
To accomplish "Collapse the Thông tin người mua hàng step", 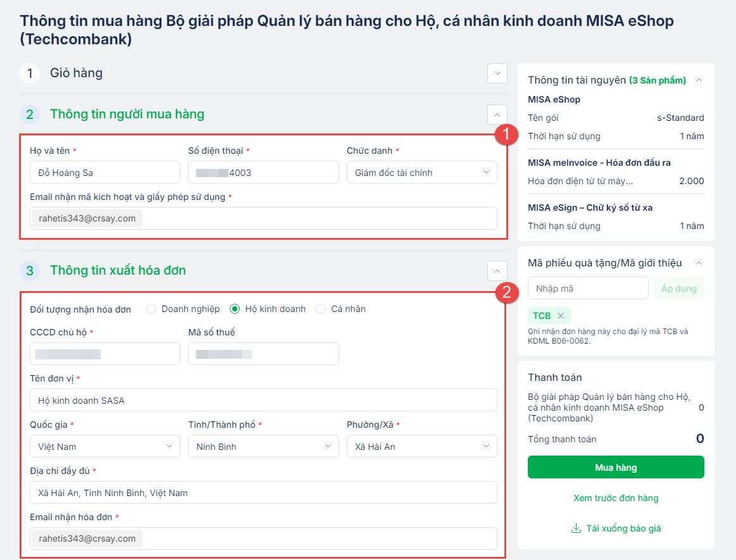I will (x=497, y=115).
